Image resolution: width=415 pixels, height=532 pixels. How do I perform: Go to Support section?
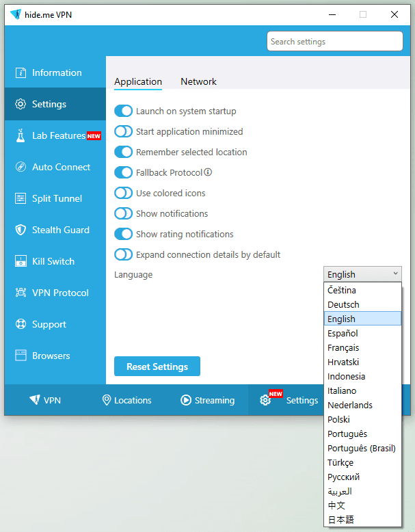pos(55,324)
